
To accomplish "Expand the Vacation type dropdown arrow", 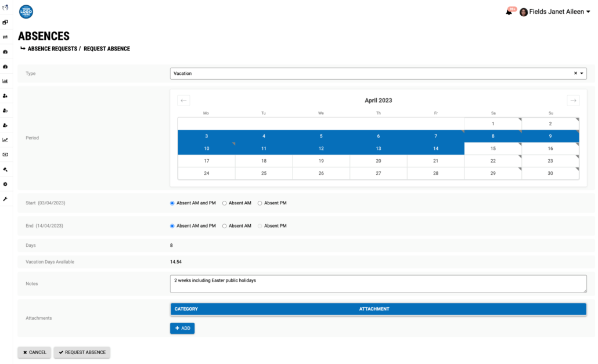I will 582,73.
